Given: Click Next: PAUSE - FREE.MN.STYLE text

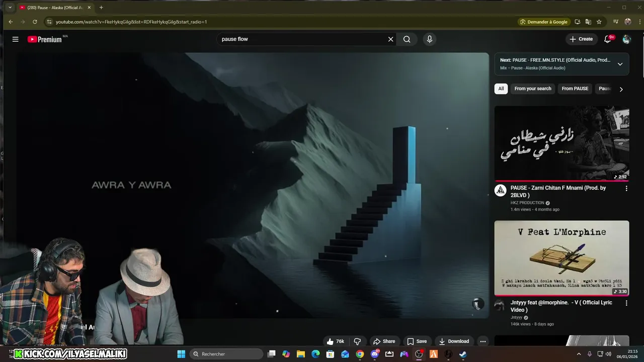Looking at the screenshot, I should 555,60.
